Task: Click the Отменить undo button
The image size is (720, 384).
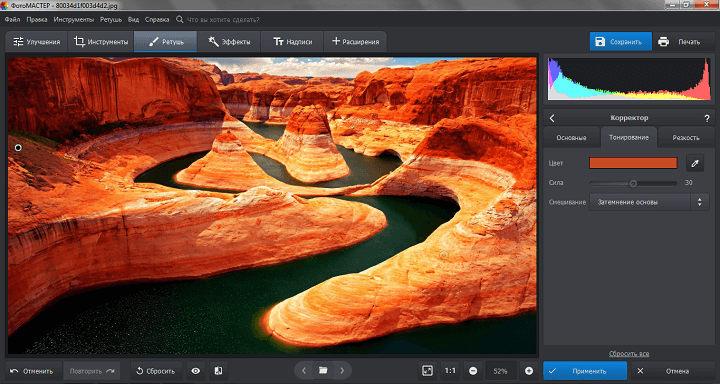Action: (32, 371)
